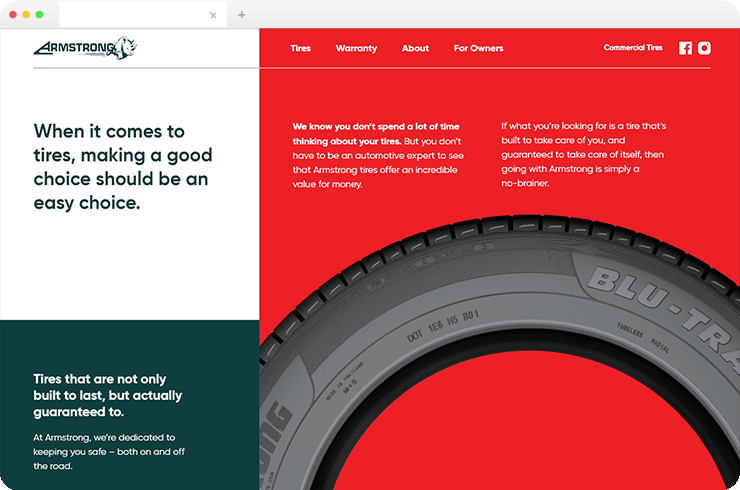
Task: Follow the Commercial Tires link
Action: point(633,48)
